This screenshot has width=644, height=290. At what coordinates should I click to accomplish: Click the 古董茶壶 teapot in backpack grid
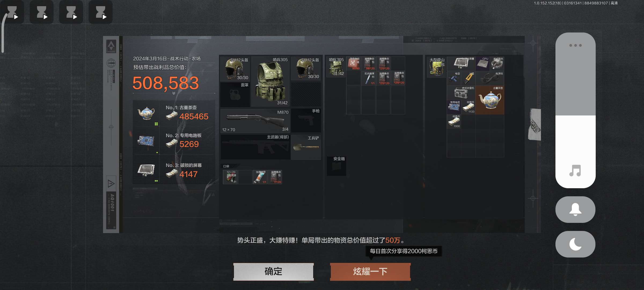tap(490, 100)
